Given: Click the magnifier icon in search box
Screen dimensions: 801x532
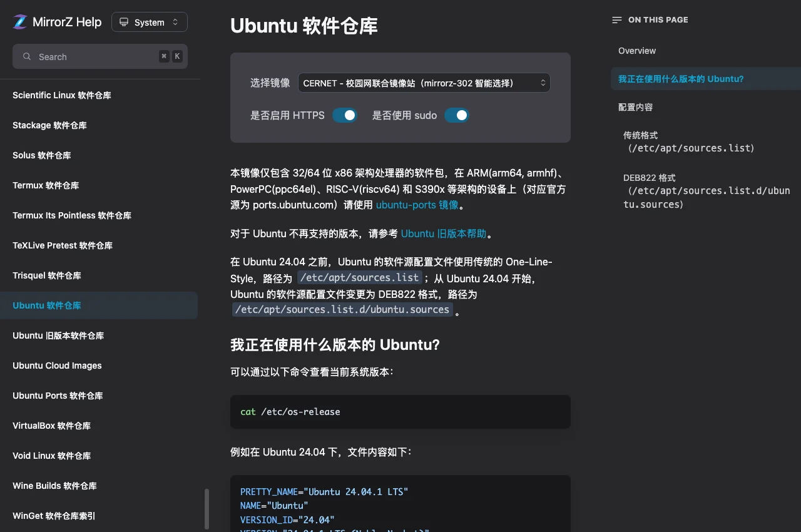Looking at the screenshot, I should 27,56.
